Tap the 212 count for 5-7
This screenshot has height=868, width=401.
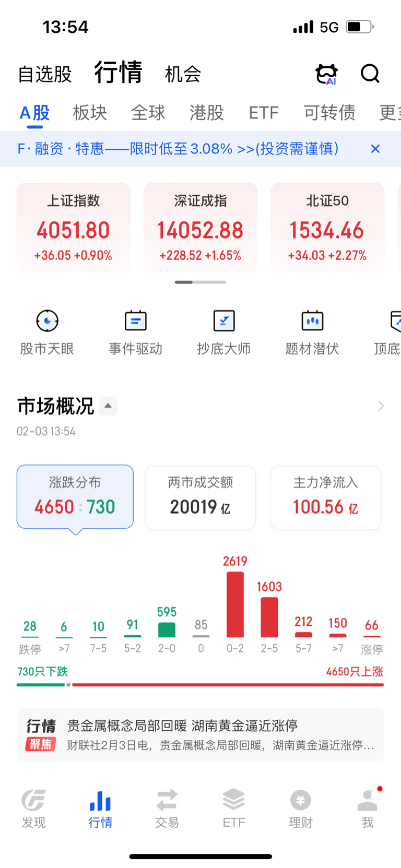[303, 622]
